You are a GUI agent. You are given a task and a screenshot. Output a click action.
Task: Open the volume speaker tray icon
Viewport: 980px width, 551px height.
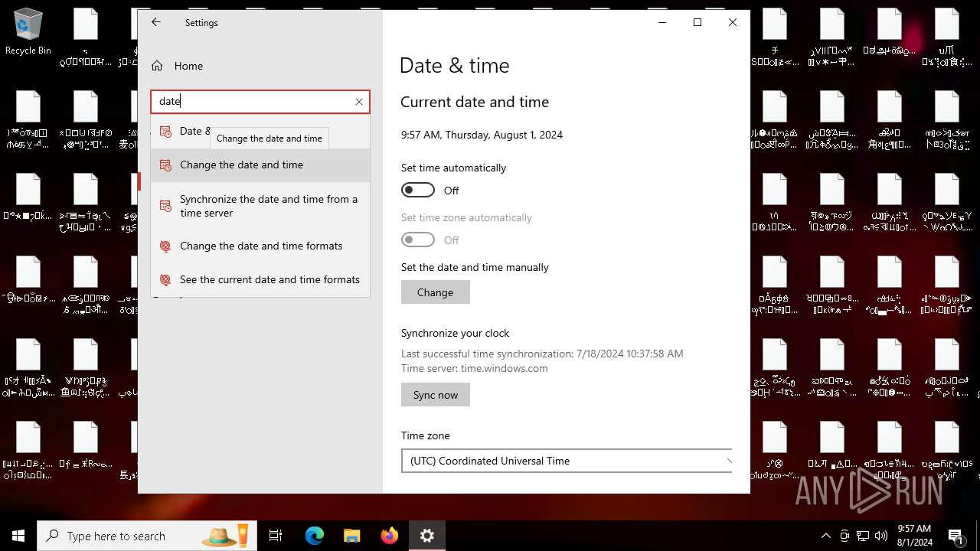pos(881,536)
